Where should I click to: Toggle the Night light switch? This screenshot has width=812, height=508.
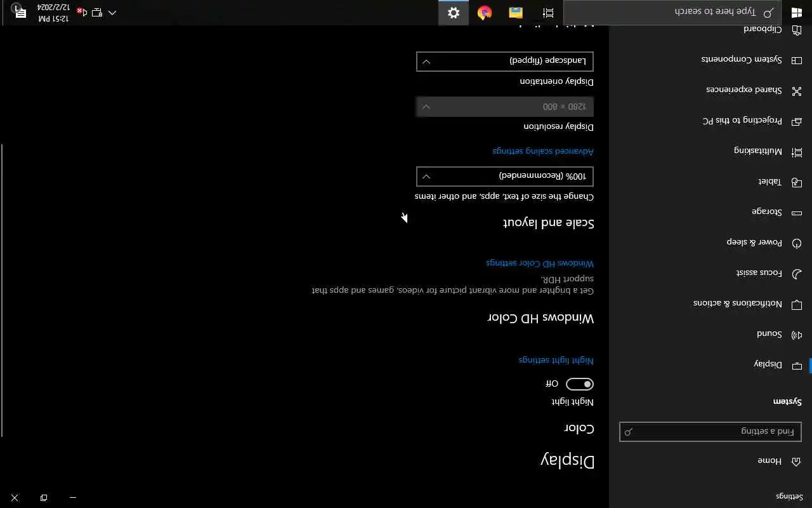[580, 384]
